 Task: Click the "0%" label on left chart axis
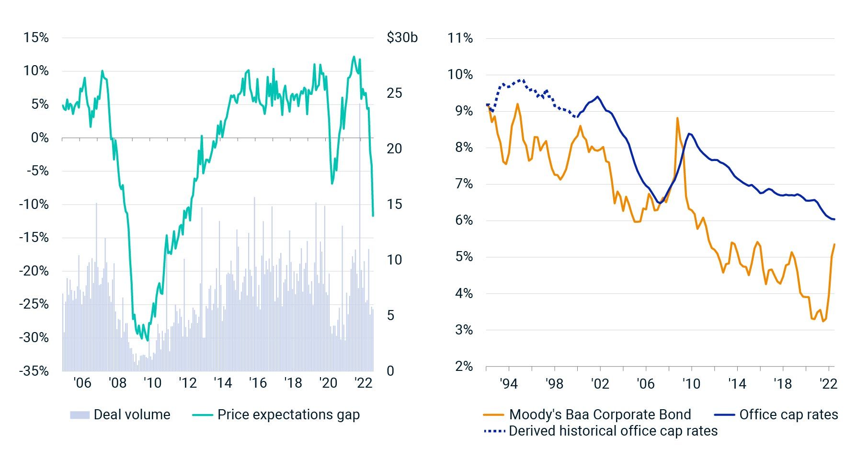pyautogui.click(x=39, y=138)
